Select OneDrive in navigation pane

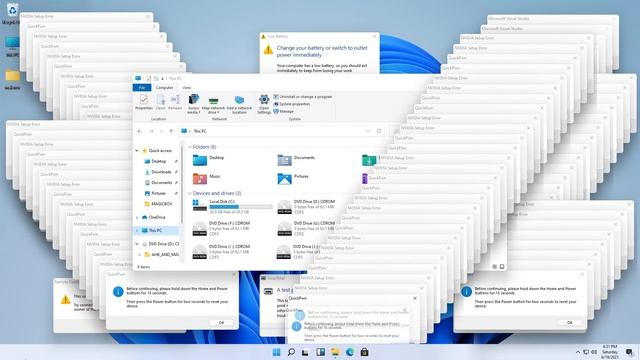(x=153, y=217)
